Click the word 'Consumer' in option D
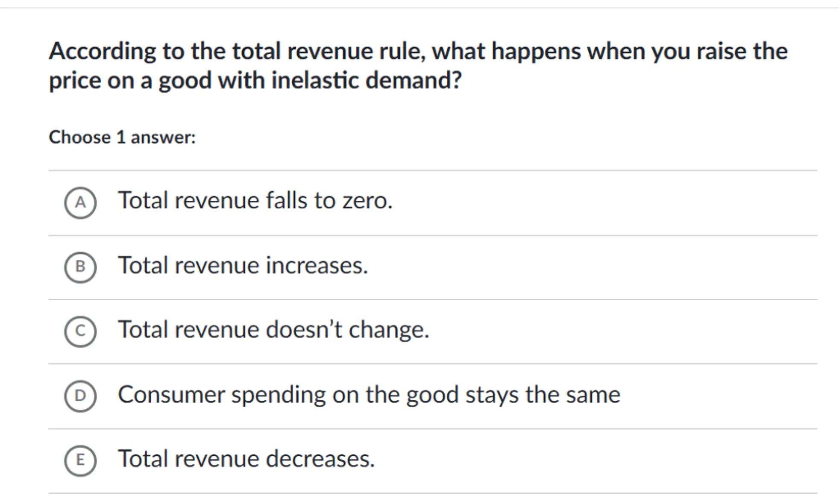The width and height of the screenshot is (839, 504). [x=171, y=394]
